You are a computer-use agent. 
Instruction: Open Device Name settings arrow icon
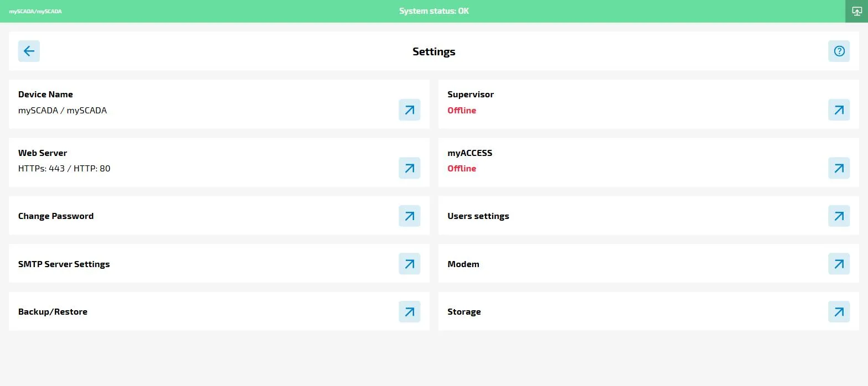pyautogui.click(x=409, y=109)
